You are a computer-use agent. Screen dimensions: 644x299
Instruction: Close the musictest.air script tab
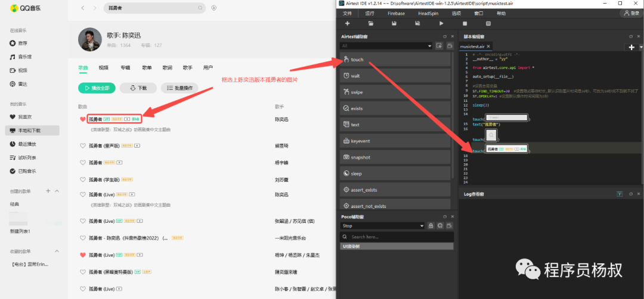[x=489, y=46]
